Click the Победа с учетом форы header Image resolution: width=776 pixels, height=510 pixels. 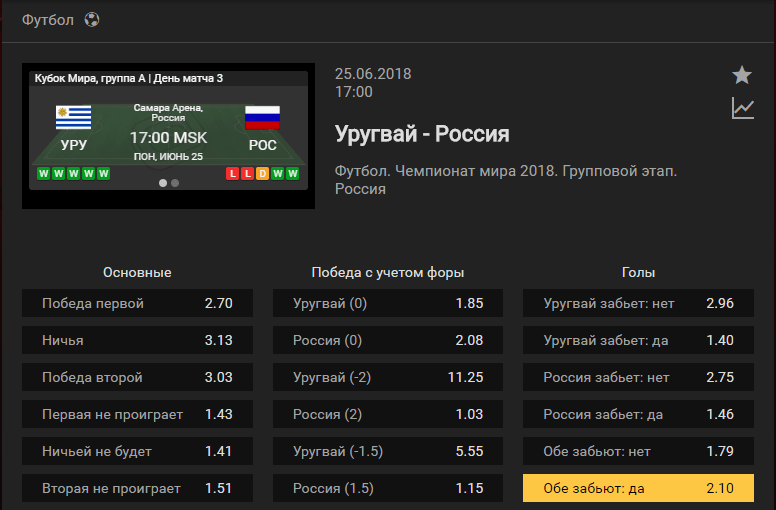(388, 273)
